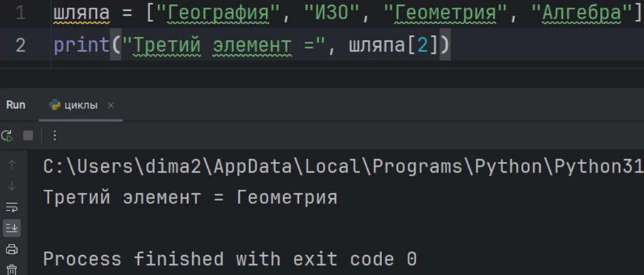This screenshot has width=644, height=275.
Task: Place cursor on line number 2
Action: [20, 45]
